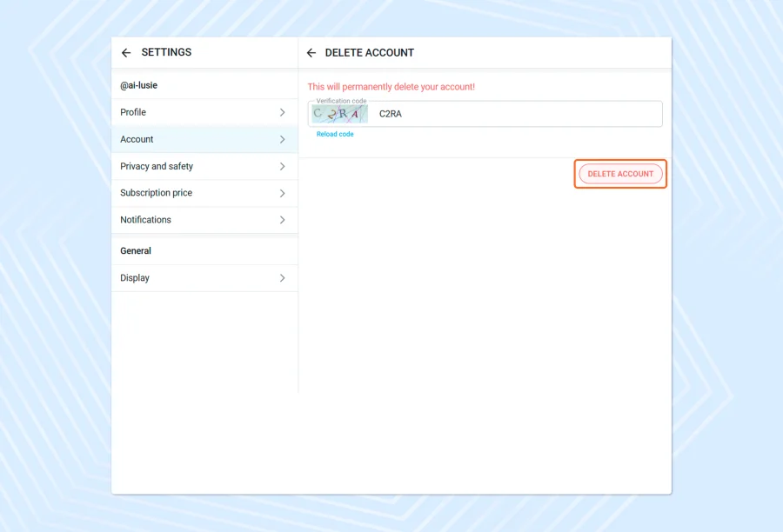Click the Subscription price chevron arrow
Viewport: 783px width, 532px height.
(x=282, y=193)
